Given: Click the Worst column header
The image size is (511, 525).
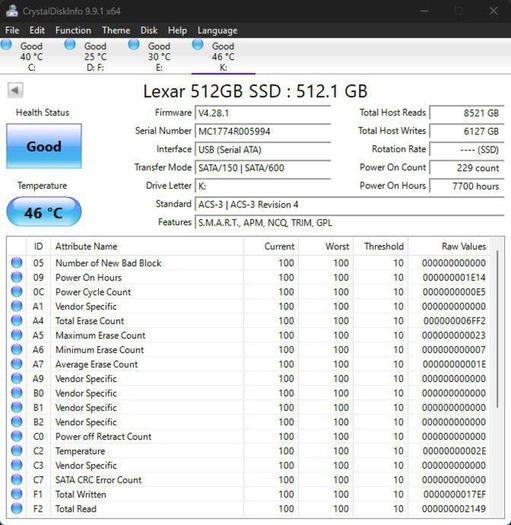Looking at the screenshot, I should (x=326, y=246).
